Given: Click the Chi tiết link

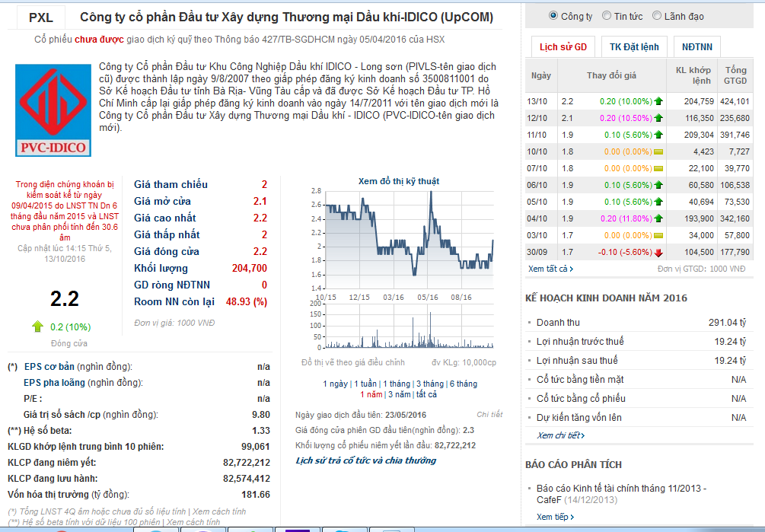Looking at the screenshot, I should tap(489, 415).
